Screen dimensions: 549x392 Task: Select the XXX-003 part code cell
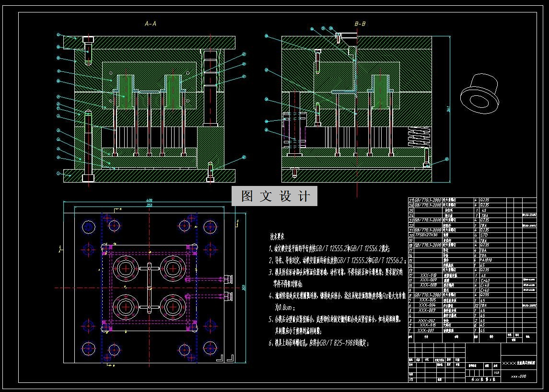click(427, 310)
